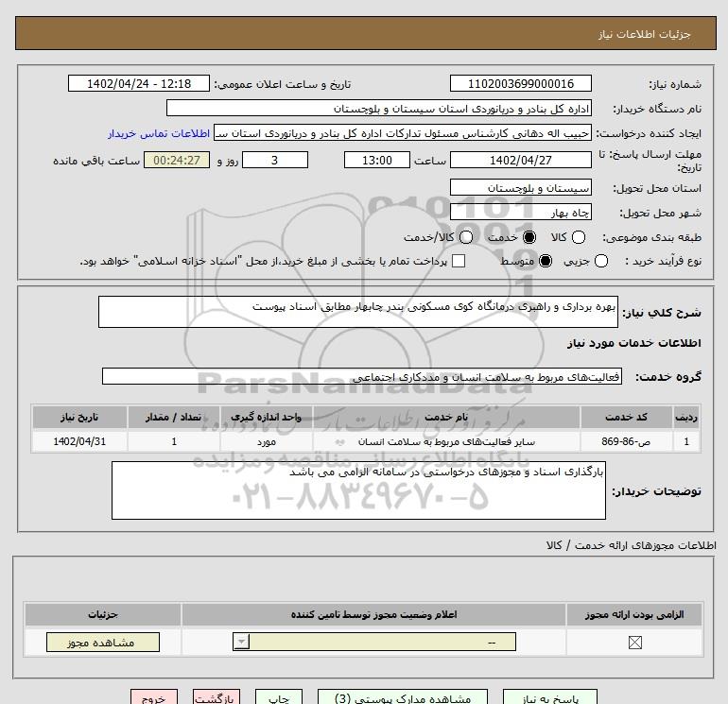Click the گروه خدمت field
The image size is (728, 704).
[362, 376]
